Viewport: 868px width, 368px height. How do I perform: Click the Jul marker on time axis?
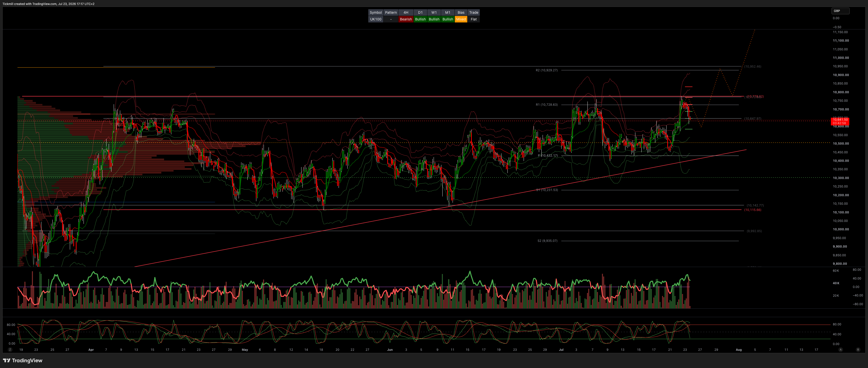(x=561, y=350)
